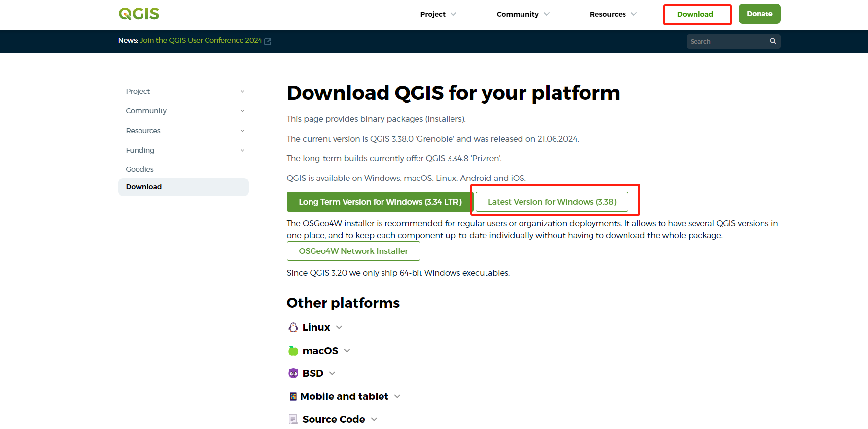Click the Linux penguin icon
868x429 pixels.
293,327
